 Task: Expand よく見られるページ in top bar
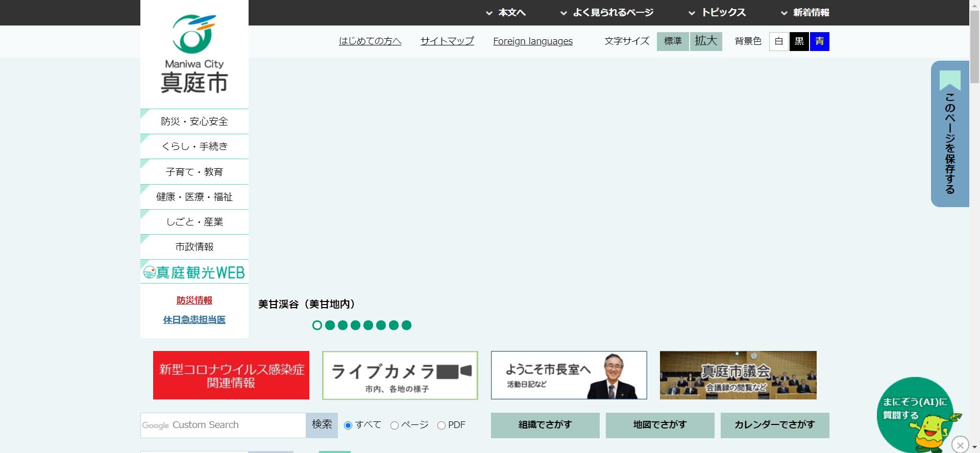[x=607, y=13]
